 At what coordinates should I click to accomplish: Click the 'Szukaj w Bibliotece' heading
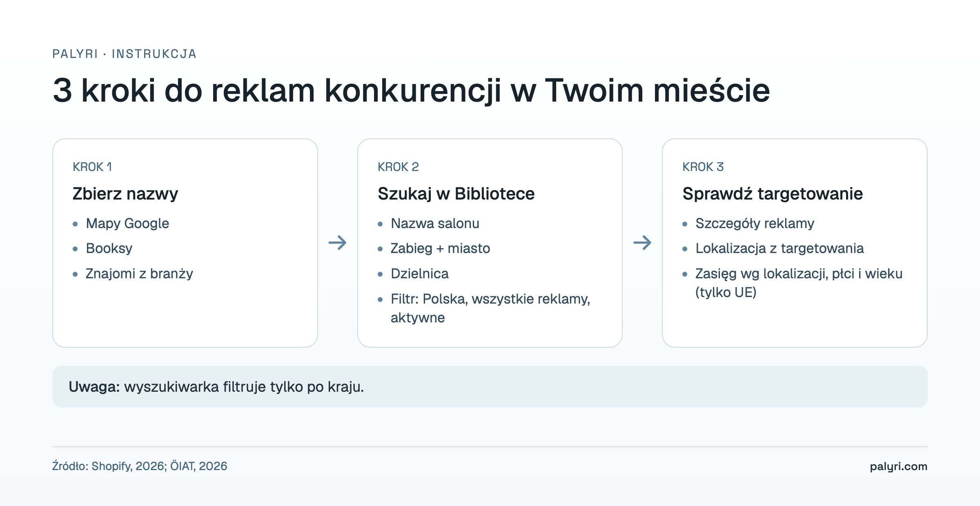(456, 194)
